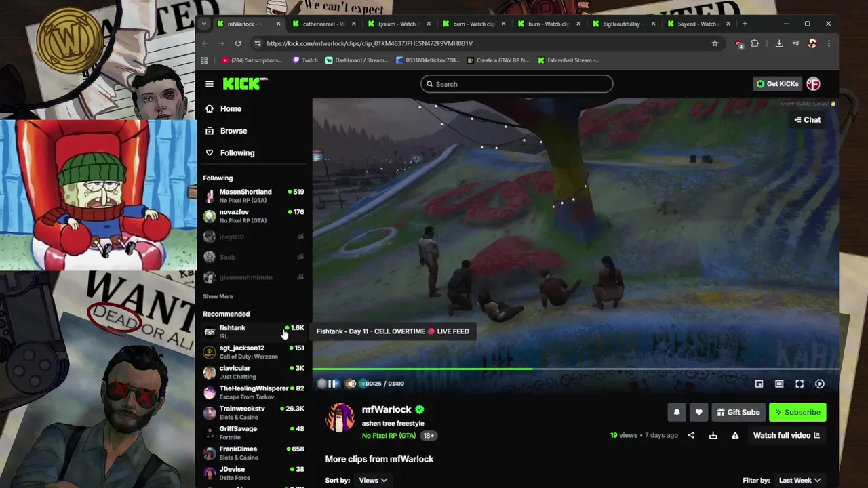This screenshot has height=488, width=868.
Task: Open the hamburger sidebar menu
Action: point(210,84)
